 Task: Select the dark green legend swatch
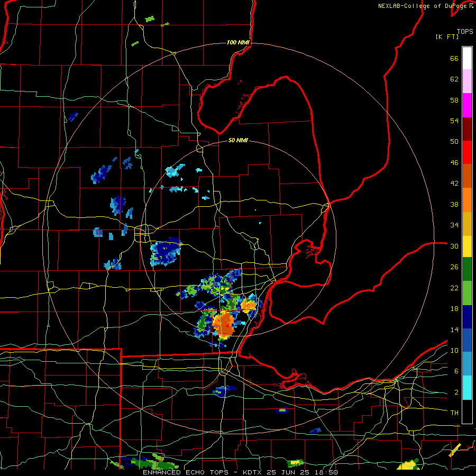467,269
